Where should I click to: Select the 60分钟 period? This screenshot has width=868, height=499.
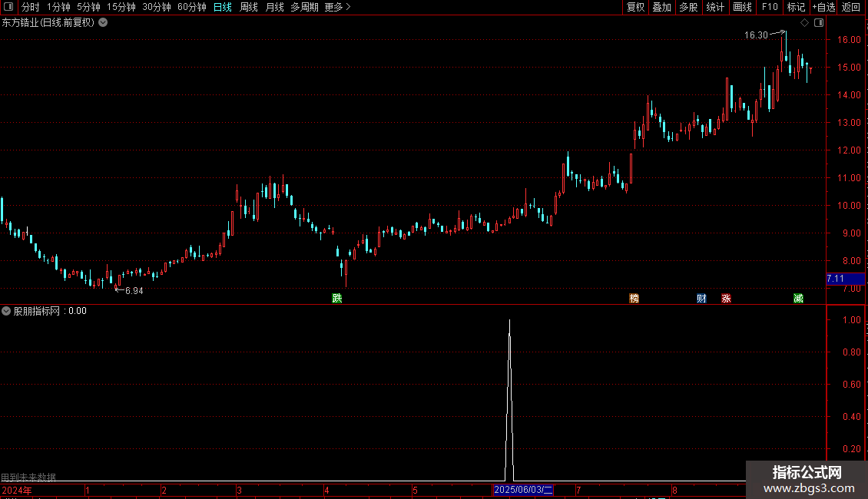[x=191, y=7]
